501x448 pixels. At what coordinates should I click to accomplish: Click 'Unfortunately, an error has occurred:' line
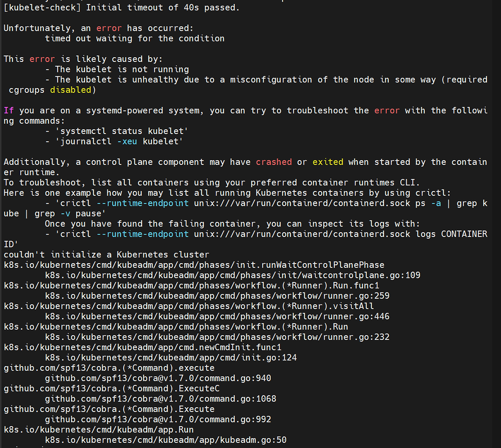coord(98,28)
